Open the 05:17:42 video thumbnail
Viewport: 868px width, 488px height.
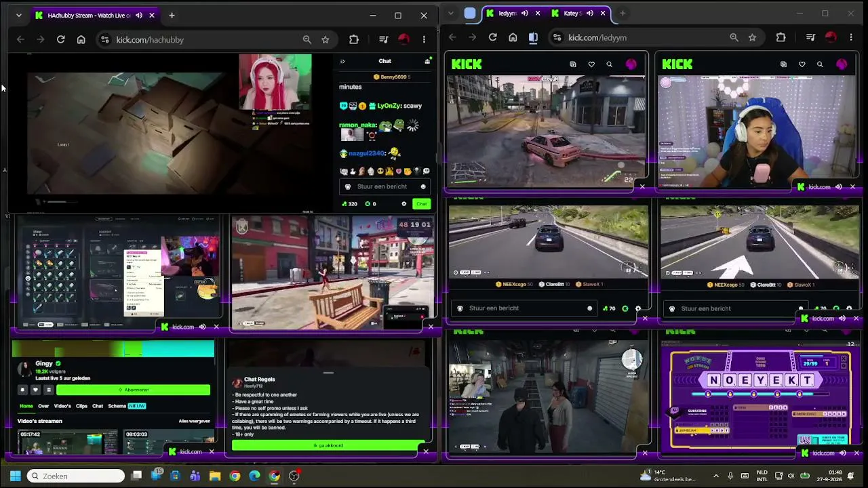pos(68,442)
